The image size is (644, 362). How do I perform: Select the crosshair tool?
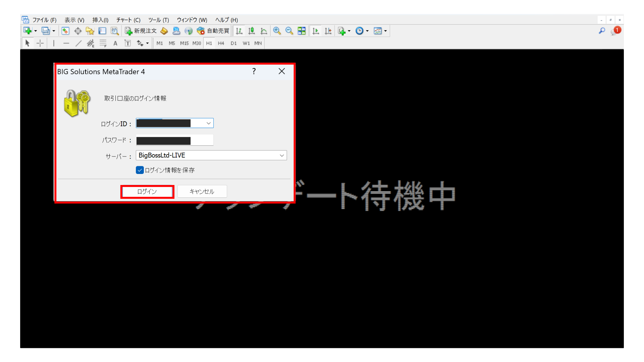[40, 43]
